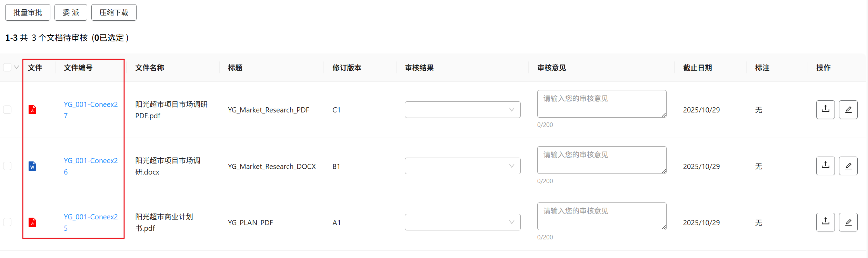
Task: Tick the checkbox for 阳光超市项目市场调研PDF.pdf row
Action: click(7, 110)
